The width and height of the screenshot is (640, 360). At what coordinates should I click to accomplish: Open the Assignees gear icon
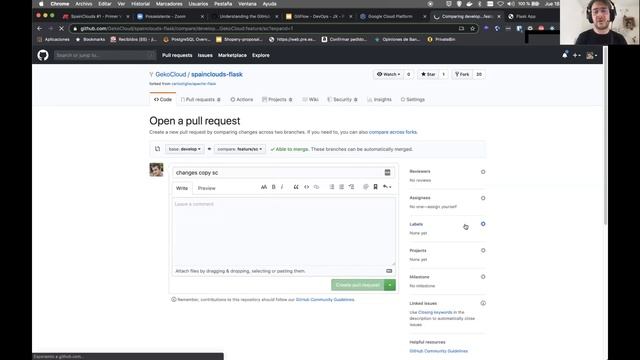coord(483,198)
